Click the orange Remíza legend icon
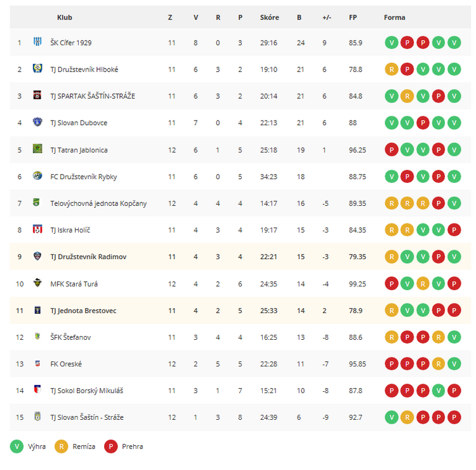The height and width of the screenshot is (470, 476). pyautogui.click(x=62, y=446)
